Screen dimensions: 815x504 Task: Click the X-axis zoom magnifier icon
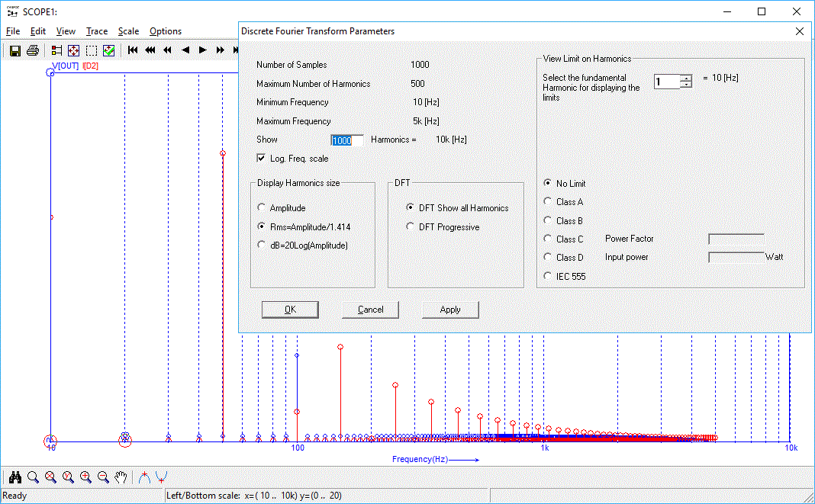point(50,477)
